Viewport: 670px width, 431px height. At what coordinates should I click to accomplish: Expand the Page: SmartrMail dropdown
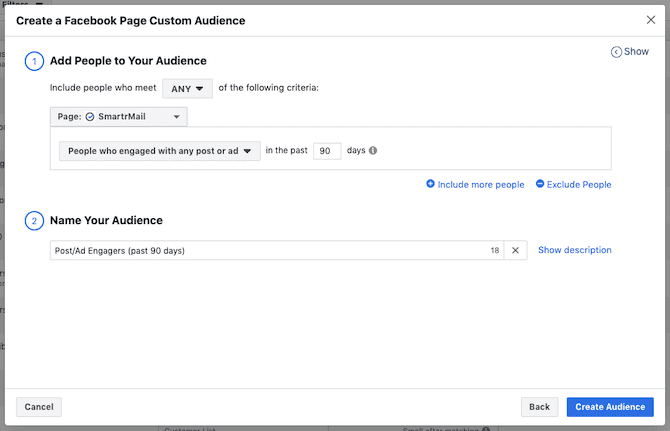click(x=118, y=117)
